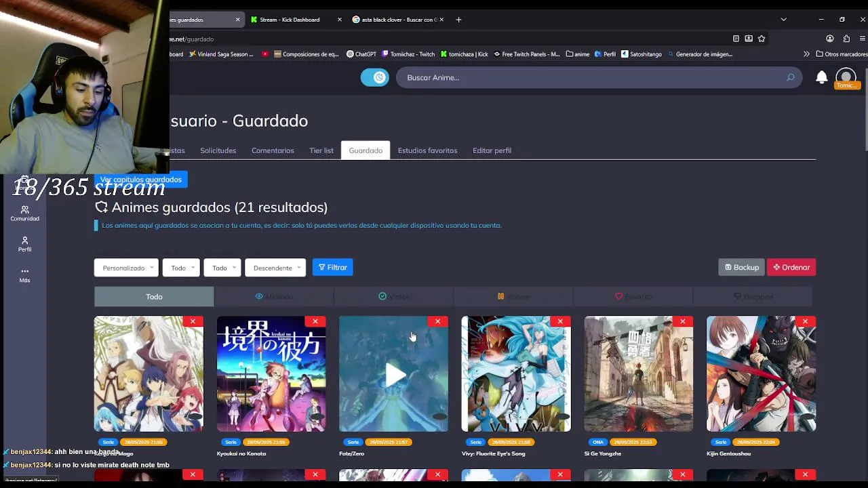Open the Composiciones de eq bookmark
The image size is (868, 488).
[307, 54]
